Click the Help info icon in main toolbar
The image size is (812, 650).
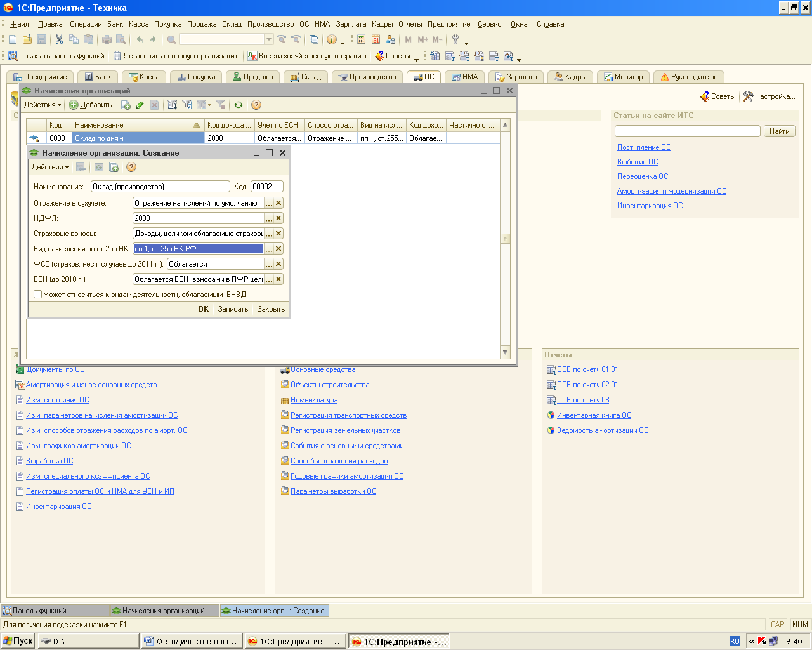click(x=331, y=39)
